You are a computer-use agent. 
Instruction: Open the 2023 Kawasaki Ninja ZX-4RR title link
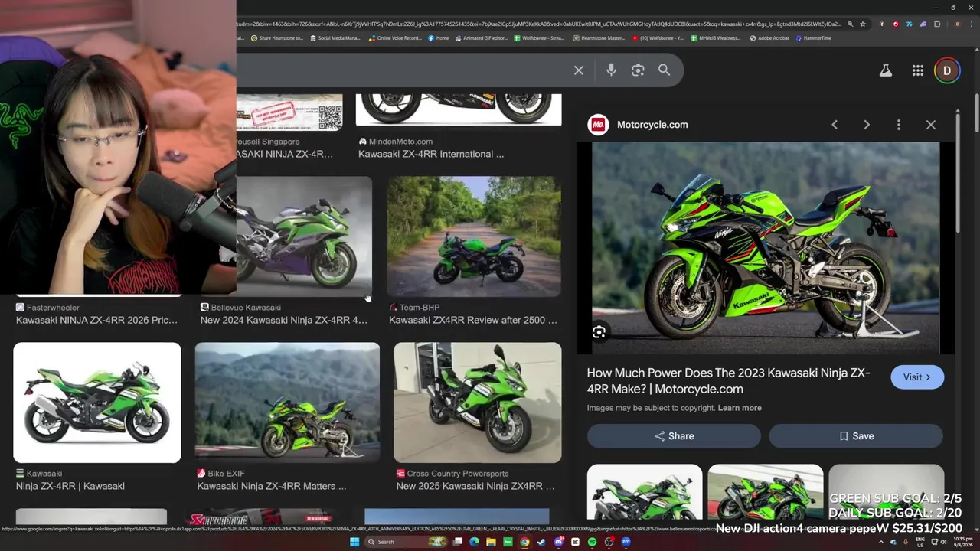coord(728,380)
